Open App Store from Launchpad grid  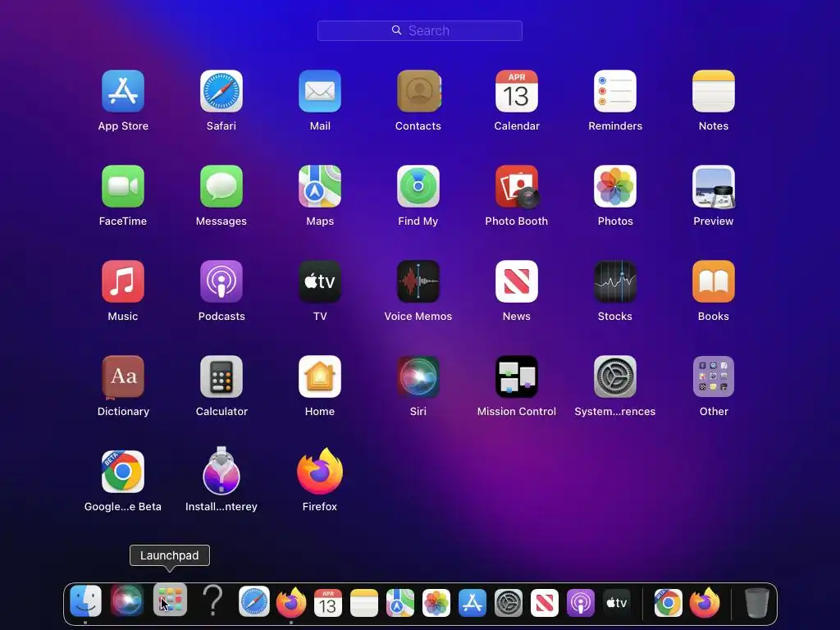(123, 91)
